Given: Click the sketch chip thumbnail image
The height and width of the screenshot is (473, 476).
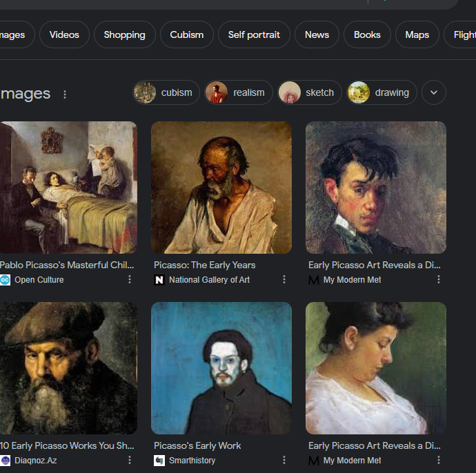Looking at the screenshot, I should point(290,92).
